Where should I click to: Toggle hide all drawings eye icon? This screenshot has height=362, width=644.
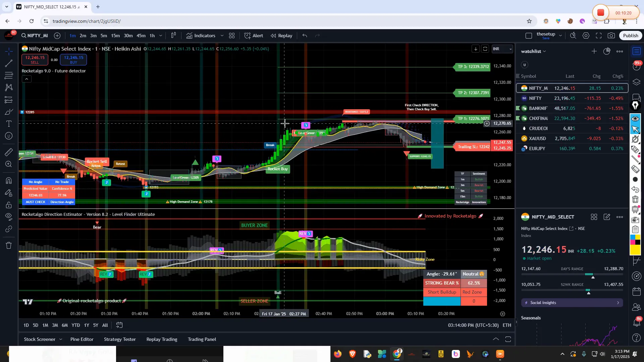click(8, 217)
